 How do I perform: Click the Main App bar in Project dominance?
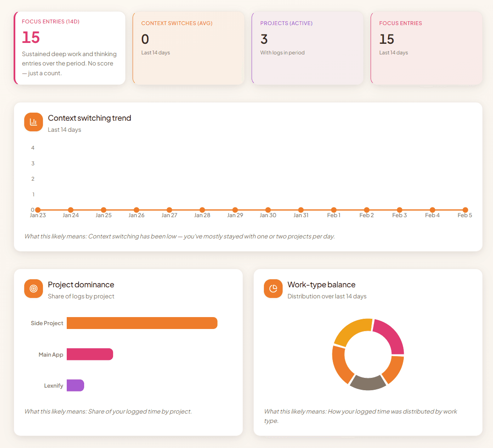[x=90, y=354]
